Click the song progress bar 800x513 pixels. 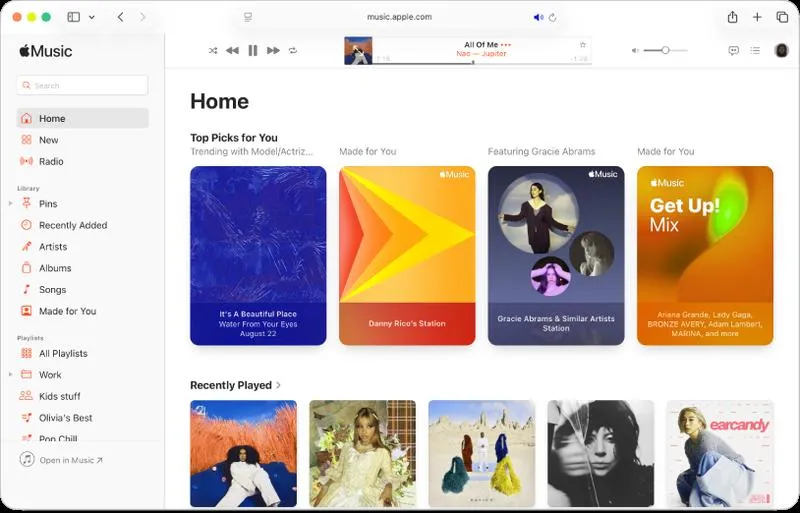[x=482, y=63]
